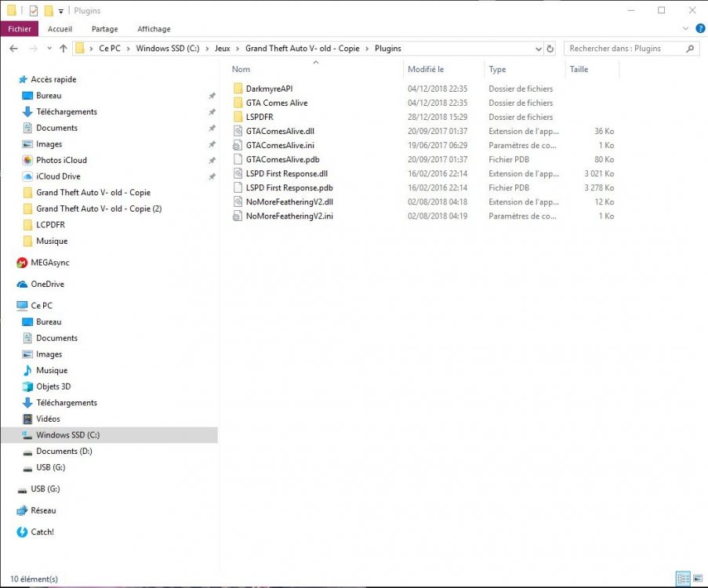The width and height of the screenshot is (708, 588).
Task: Click the search magnifier icon
Action: pyautogui.click(x=689, y=49)
